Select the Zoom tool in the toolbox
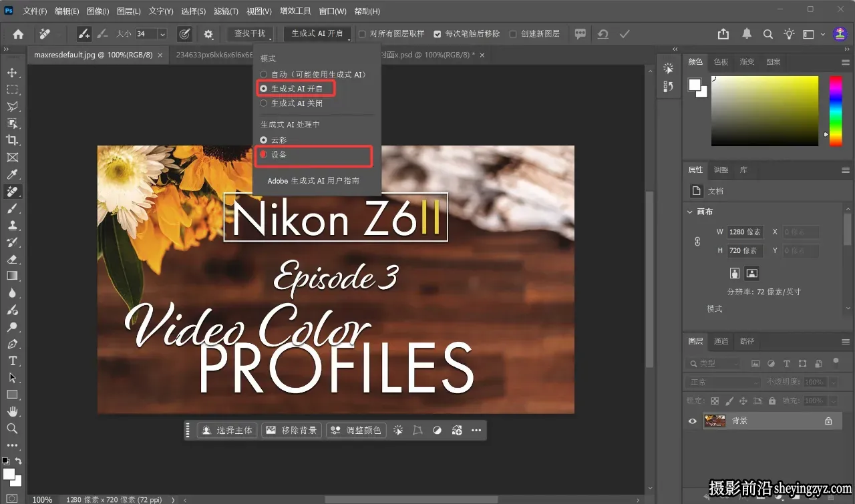The image size is (855, 504). [x=12, y=429]
